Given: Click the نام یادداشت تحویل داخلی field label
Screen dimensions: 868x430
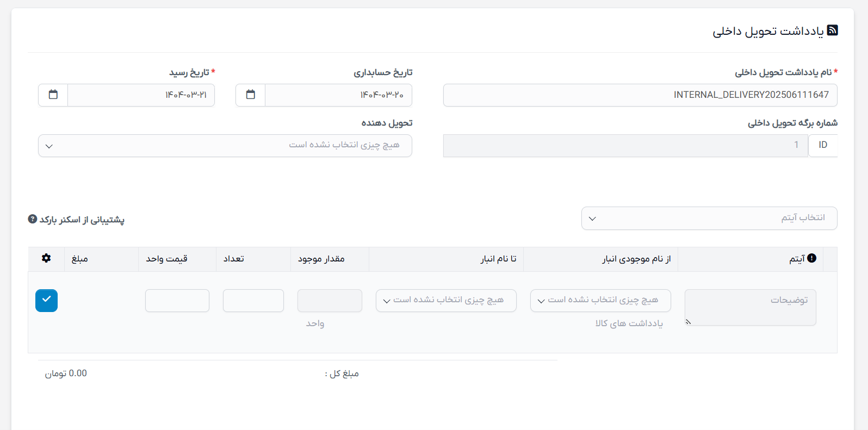Looking at the screenshot, I should 783,72.
